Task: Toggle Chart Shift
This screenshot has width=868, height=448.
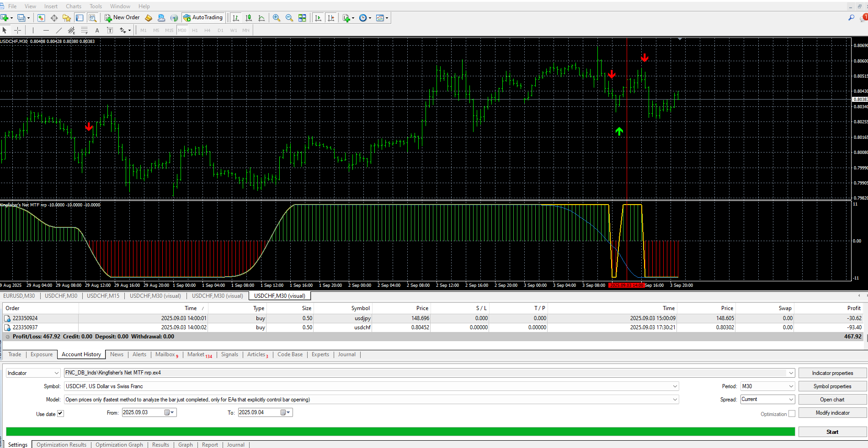Action: click(x=331, y=18)
